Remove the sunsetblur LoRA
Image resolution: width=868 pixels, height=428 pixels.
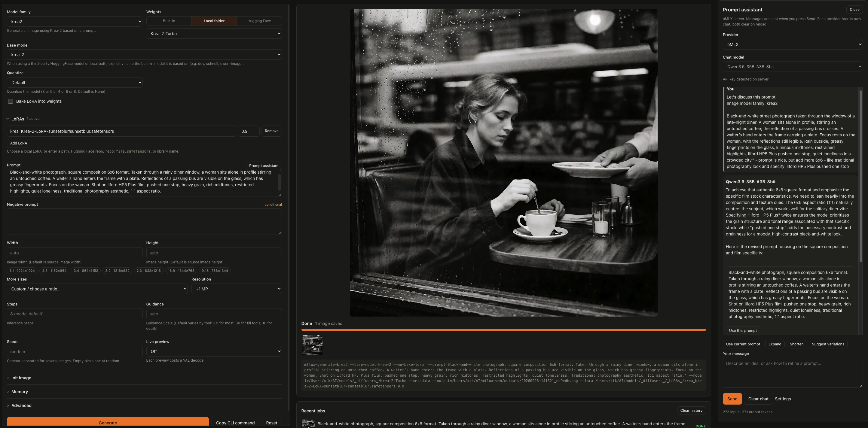tap(272, 131)
